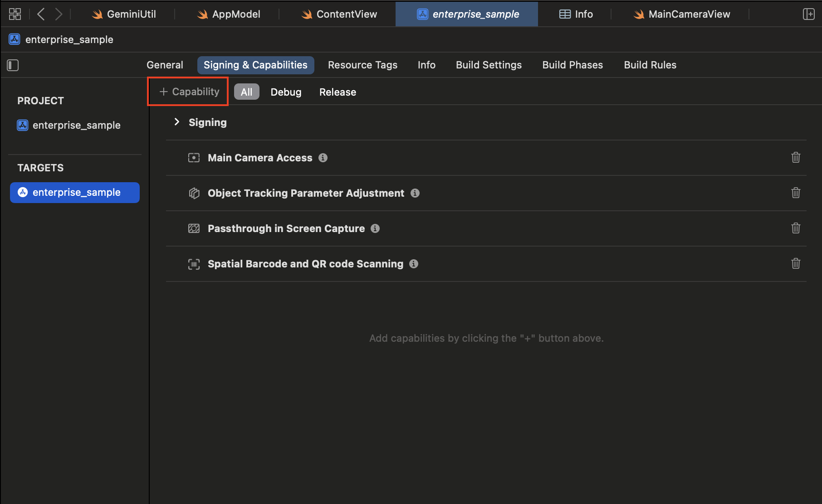Select the enterprise_sample editor tab
This screenshot has height=504, width=822.
[467, 14]
